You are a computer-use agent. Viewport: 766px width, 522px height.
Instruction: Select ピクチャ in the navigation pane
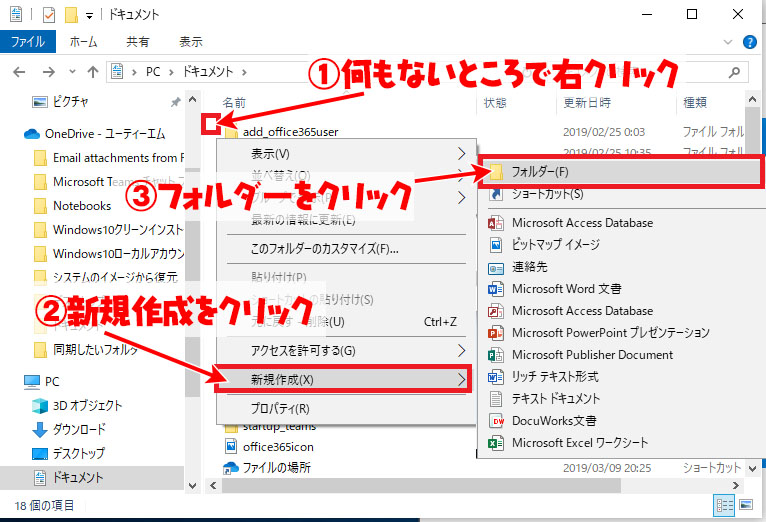pyautogui.click(x=71, y=102)
